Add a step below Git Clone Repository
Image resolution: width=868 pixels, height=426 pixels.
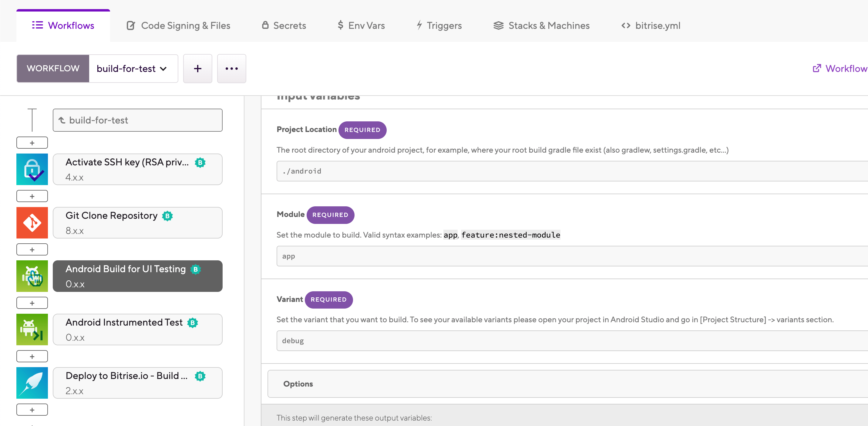tap(32, 249)
